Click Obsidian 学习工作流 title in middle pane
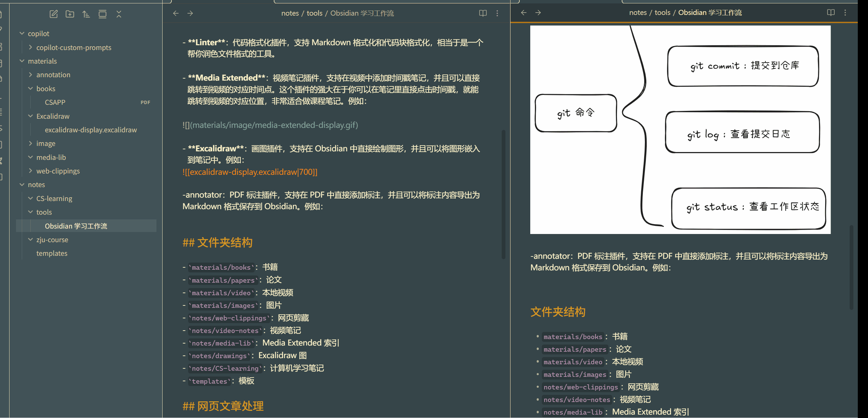868x418 pixels. click(x=362, y=13)
